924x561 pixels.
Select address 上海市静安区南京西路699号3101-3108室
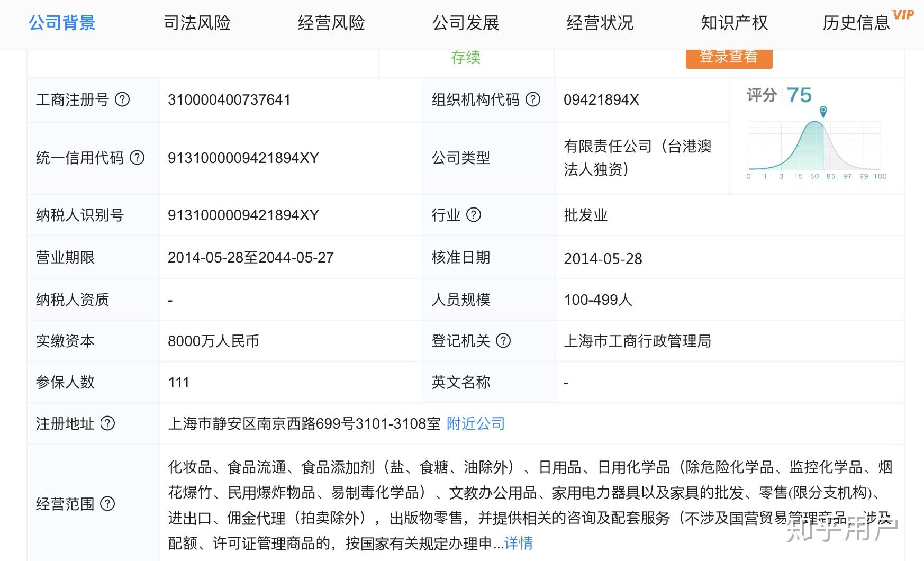coord(304,423)
